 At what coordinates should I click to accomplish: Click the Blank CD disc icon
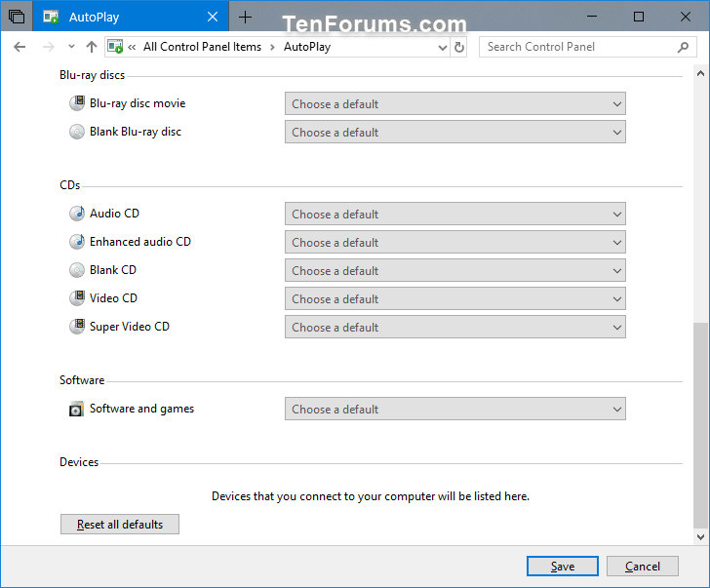click(x=77, y=270)
